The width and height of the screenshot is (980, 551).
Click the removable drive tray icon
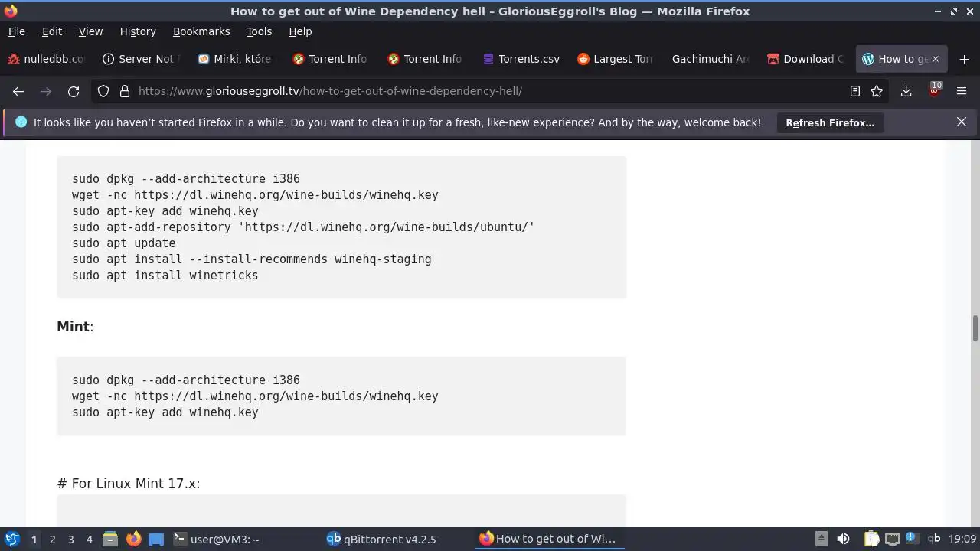coord(822,539)
